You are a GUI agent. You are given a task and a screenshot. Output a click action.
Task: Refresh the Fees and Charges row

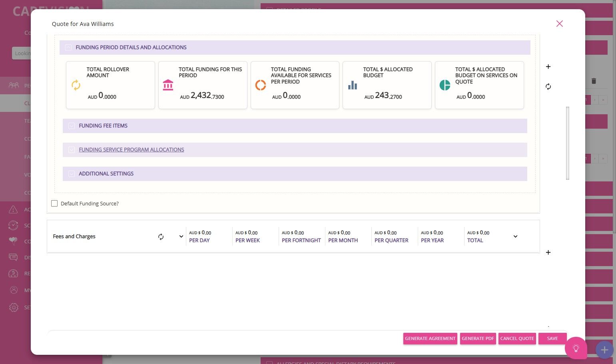[x=161, y=237]
